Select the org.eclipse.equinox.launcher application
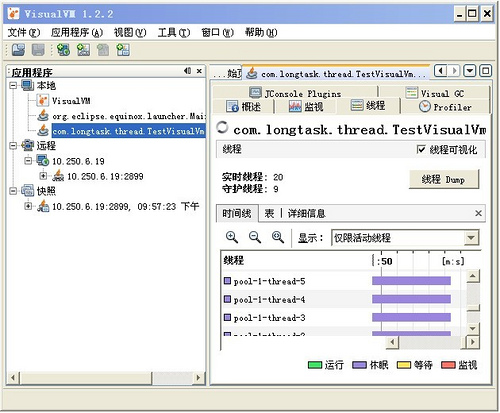The image size is (500, 413). coord(129,116)
